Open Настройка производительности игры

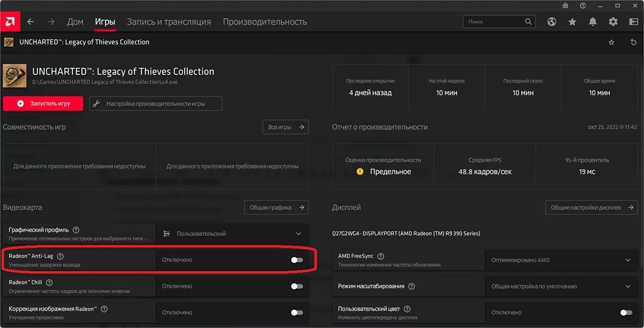[156, 104]
